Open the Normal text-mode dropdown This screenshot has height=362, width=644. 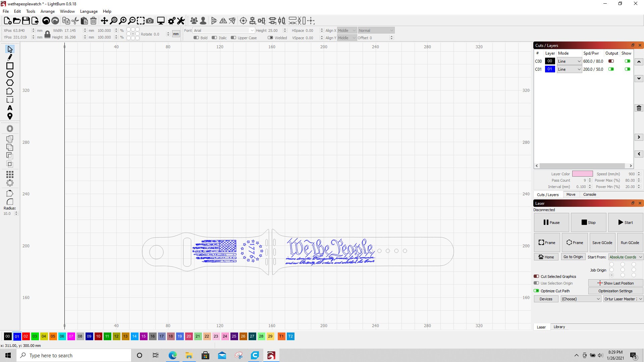(376, 31)
